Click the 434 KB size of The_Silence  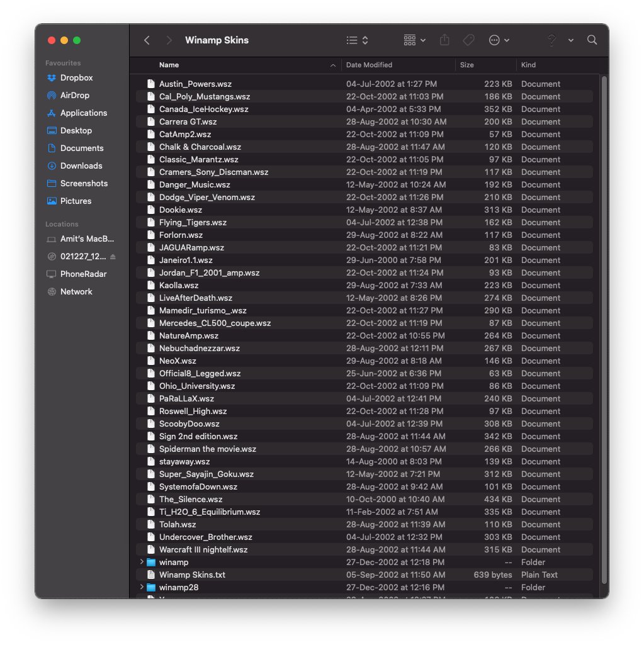click(x=498, y=500)
